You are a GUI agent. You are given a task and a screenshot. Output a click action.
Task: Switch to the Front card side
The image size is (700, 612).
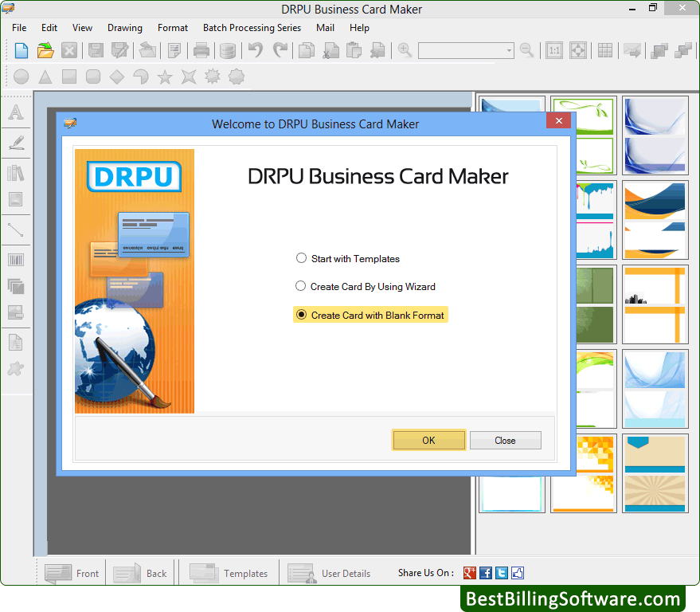(72, 573)
